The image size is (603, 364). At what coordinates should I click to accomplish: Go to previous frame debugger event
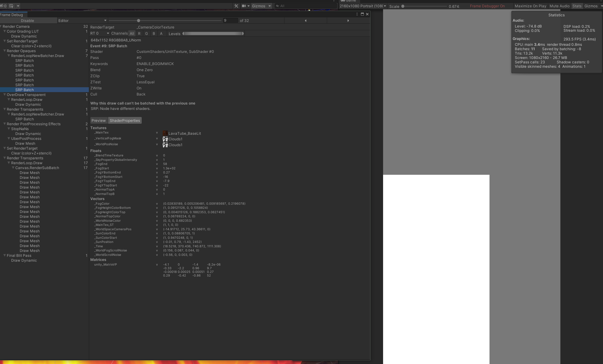tap(305, 20)
